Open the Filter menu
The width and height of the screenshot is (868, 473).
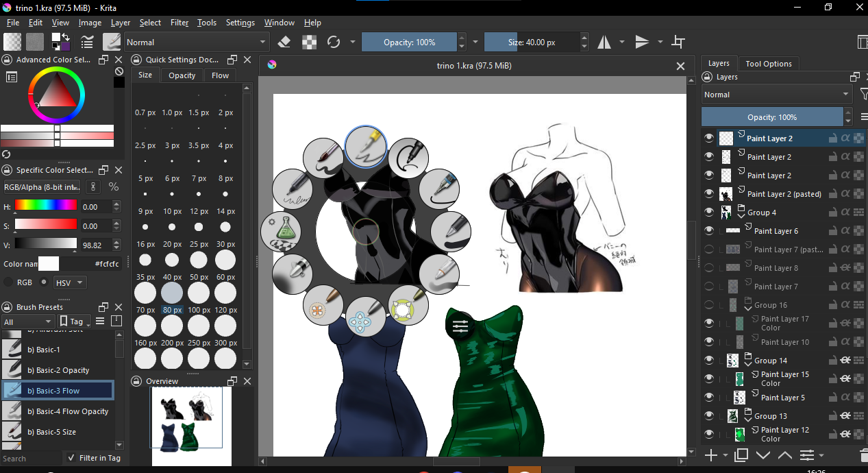point(179,23)
